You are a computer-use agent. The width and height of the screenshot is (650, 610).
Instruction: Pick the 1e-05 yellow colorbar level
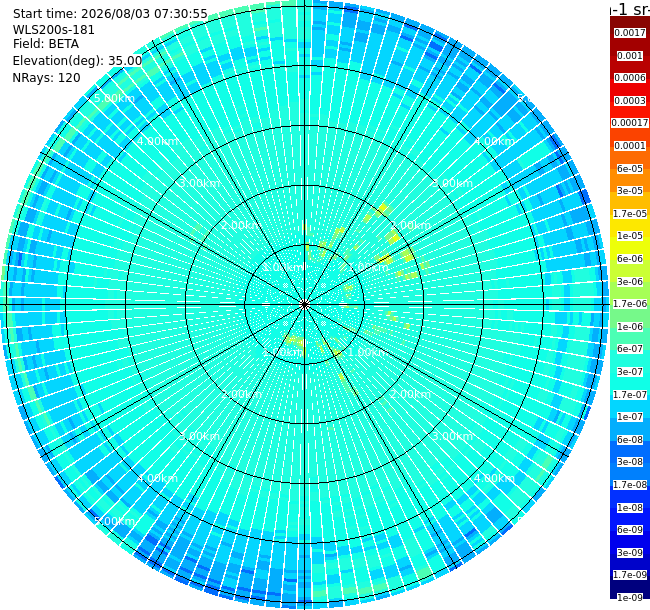(x=630, y=236)
